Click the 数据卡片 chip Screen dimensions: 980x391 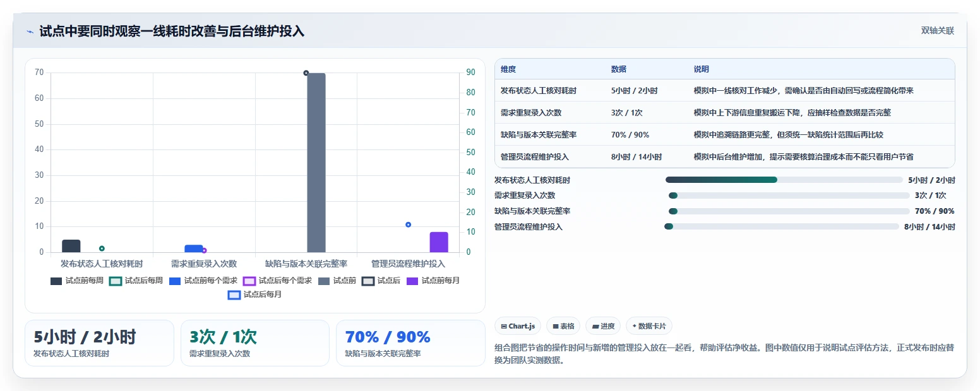click(649, 326)
